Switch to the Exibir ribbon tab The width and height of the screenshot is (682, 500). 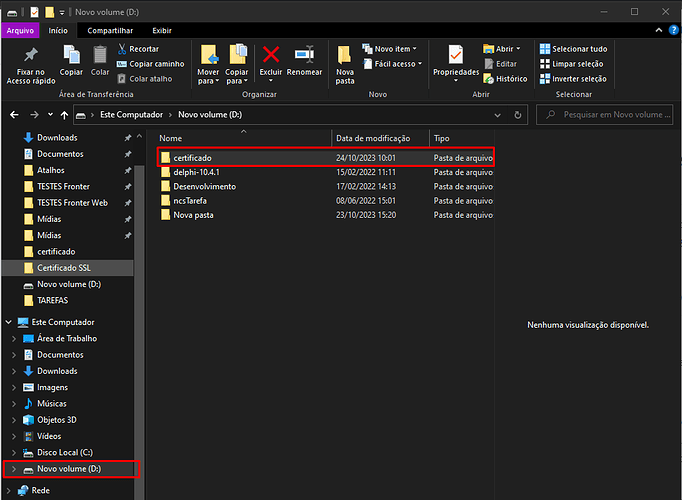tap(162, 30)
